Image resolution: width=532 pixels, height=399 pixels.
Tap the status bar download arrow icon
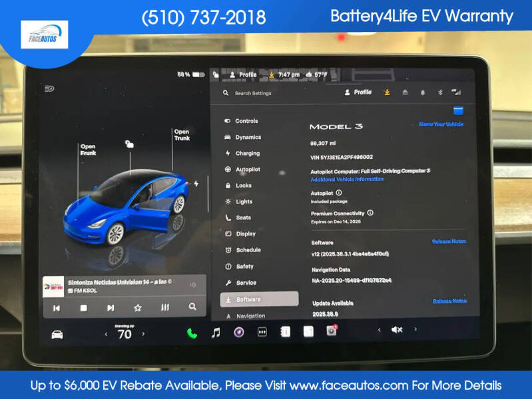272,75
